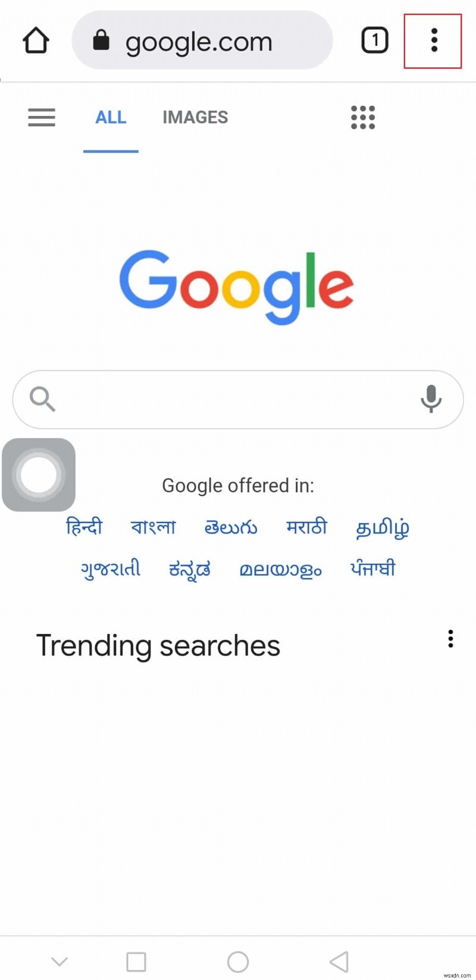The width and height of the screenshot is (476, 980).
Task: Tap the Android recent apps square
Action: click(136, 962)
